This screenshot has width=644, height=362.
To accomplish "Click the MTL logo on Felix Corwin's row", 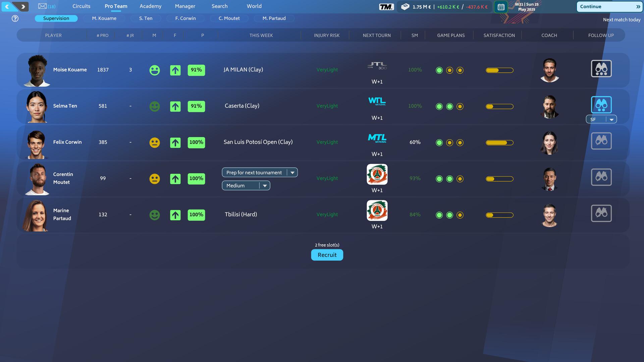I will (x=377, y=138).
